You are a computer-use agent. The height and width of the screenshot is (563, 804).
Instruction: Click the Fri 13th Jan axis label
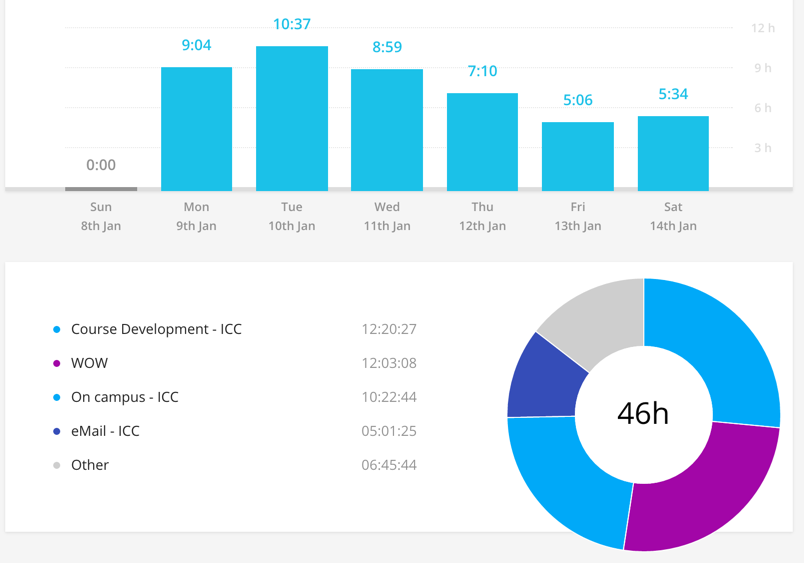(578, 216)
